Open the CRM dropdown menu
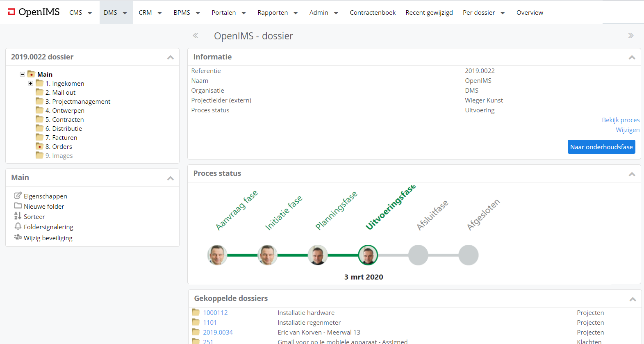Image resolution: width=644 pixels, height=344 pixels. pyautogui.click(x=150, y=13)
